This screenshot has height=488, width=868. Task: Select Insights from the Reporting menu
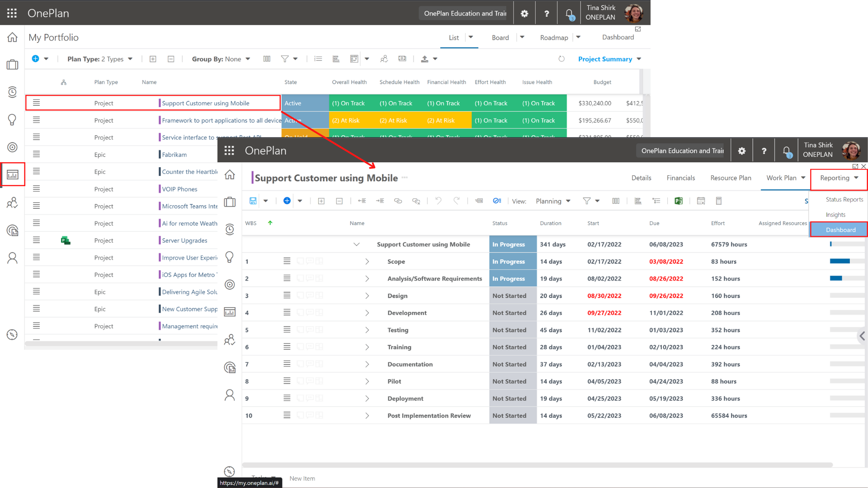pyautogui.click(x=835, y=215)
